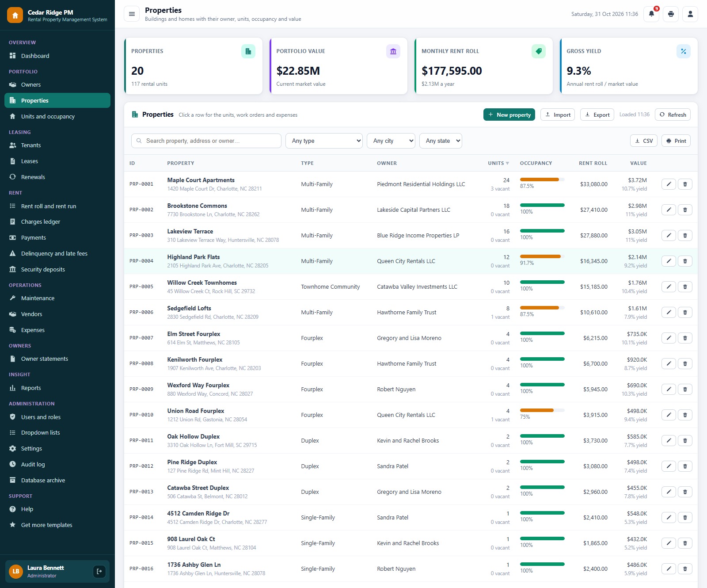Click the Export button

(x=597, y=115)
